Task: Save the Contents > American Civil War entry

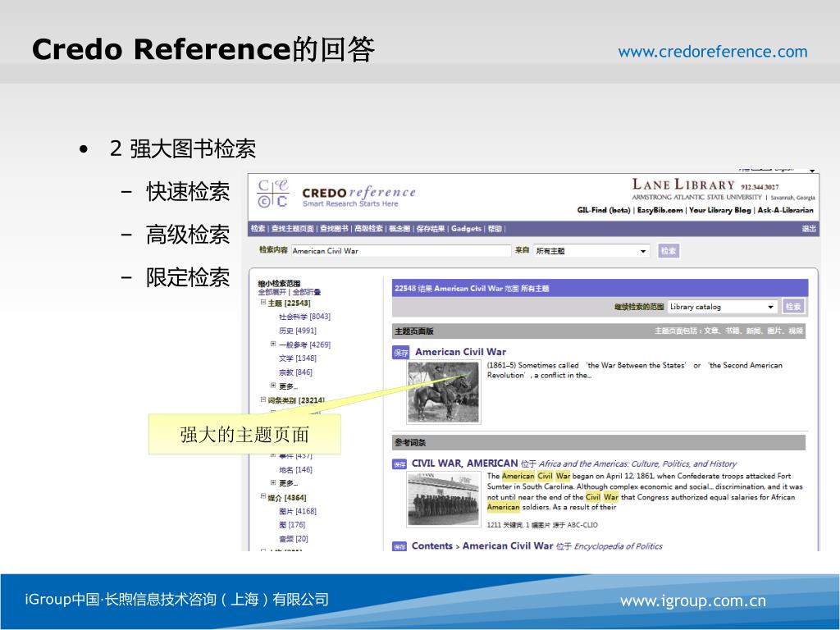Action: click(x=399, y=546)
